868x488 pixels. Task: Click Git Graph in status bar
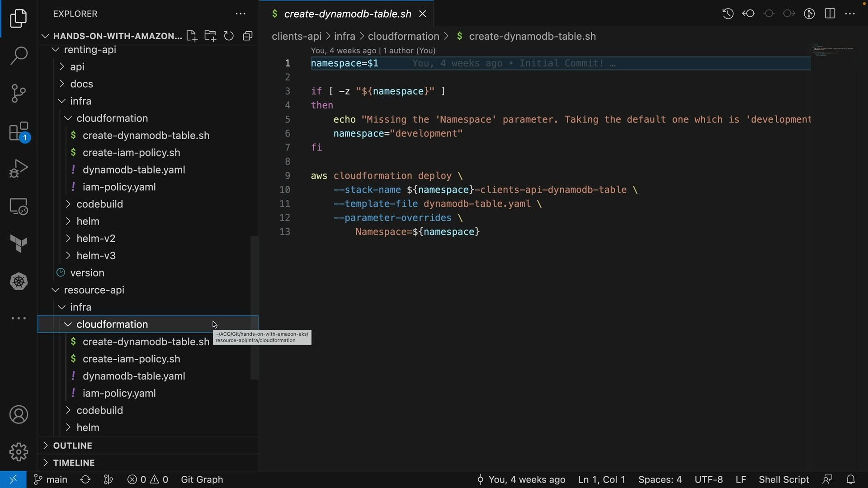[202, 479]
